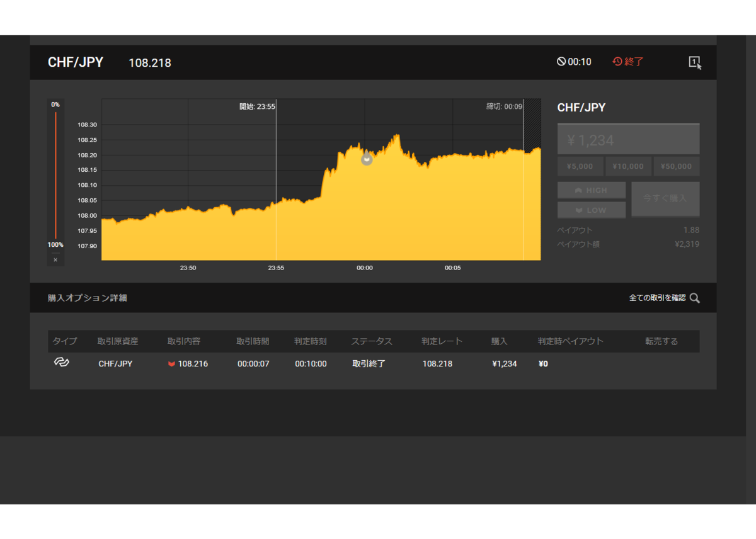Close the sentiment bar with × button

[55, 259]
